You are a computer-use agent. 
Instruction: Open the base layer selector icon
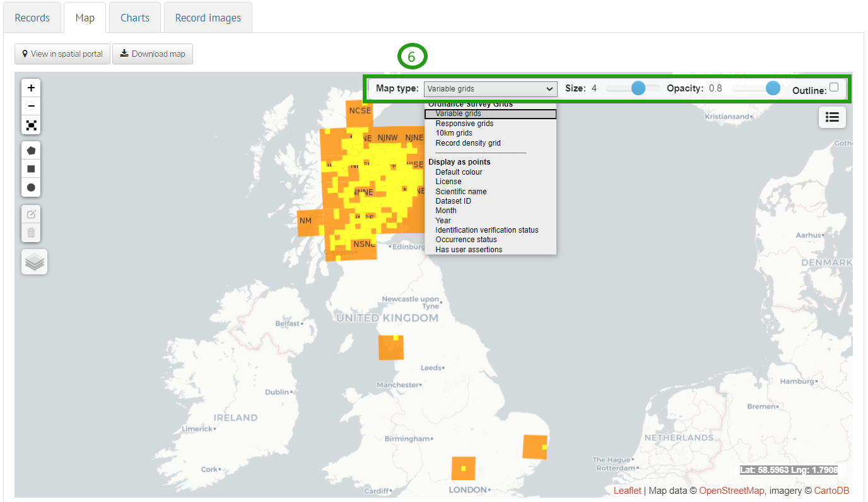[x=33, y=261]
